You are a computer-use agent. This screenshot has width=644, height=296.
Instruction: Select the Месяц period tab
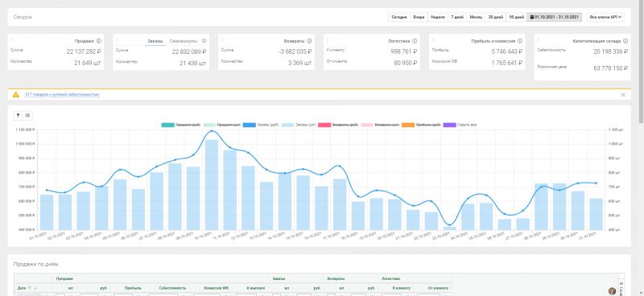(x=476, y=17)
